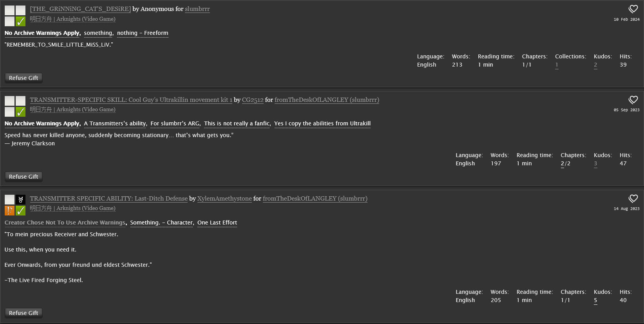This screenshot has width=644, height=324.
Task: Click green checkmark icon of Last-Ditch Defense work
Action: tap(21, 210)
